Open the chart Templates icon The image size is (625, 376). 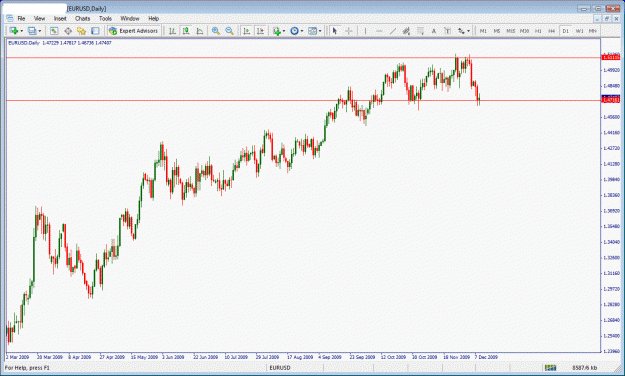point(313,31)
